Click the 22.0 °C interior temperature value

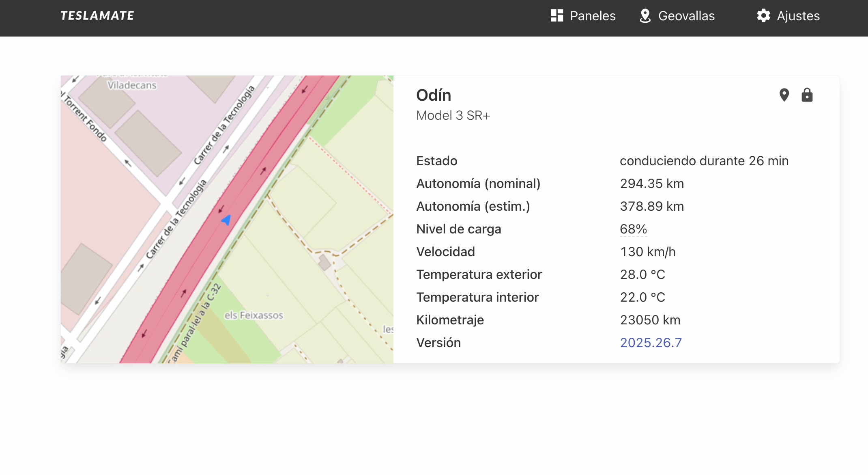point(642,297)
